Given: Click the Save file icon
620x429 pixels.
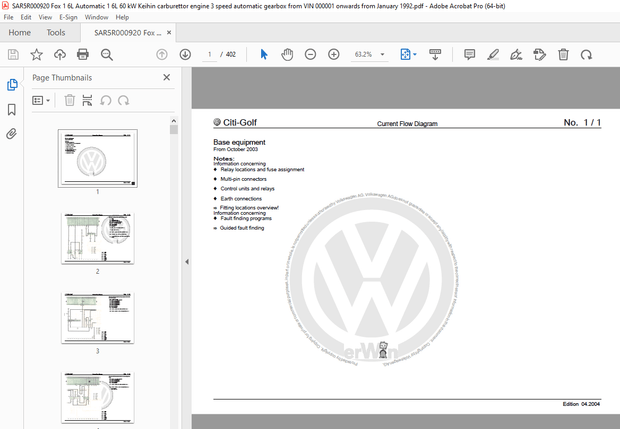Looking at the screenshot, I should 13,55.
